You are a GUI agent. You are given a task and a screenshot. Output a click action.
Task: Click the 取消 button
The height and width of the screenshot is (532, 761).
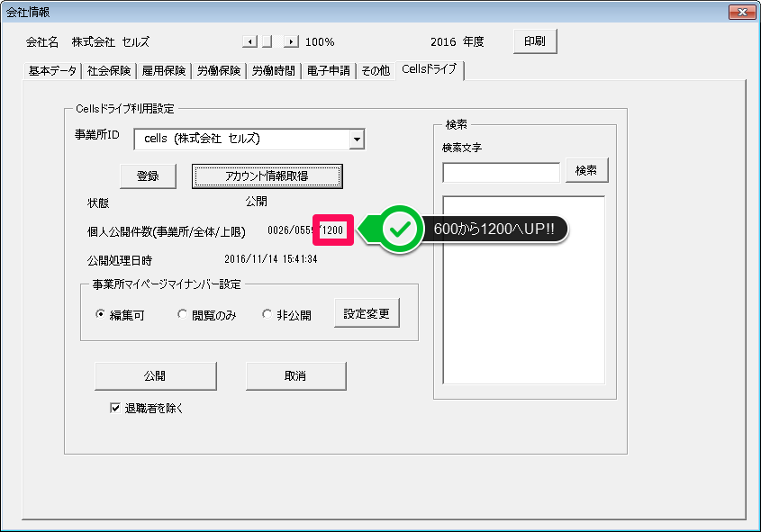296,376
